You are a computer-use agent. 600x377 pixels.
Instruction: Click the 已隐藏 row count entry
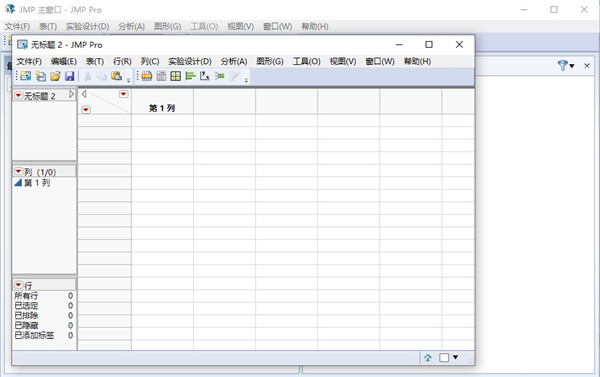coord(44,326)
